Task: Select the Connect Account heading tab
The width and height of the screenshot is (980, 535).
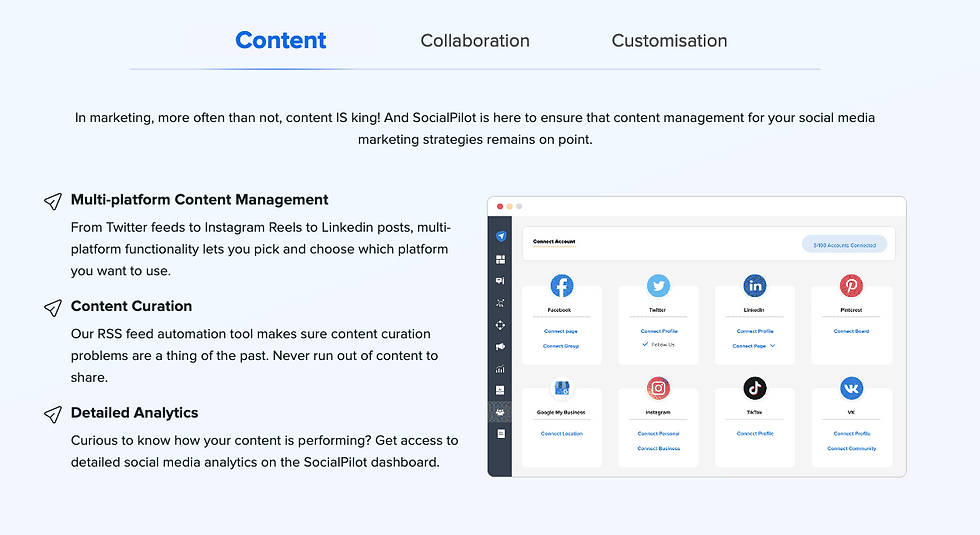Action: pos(554,241)
